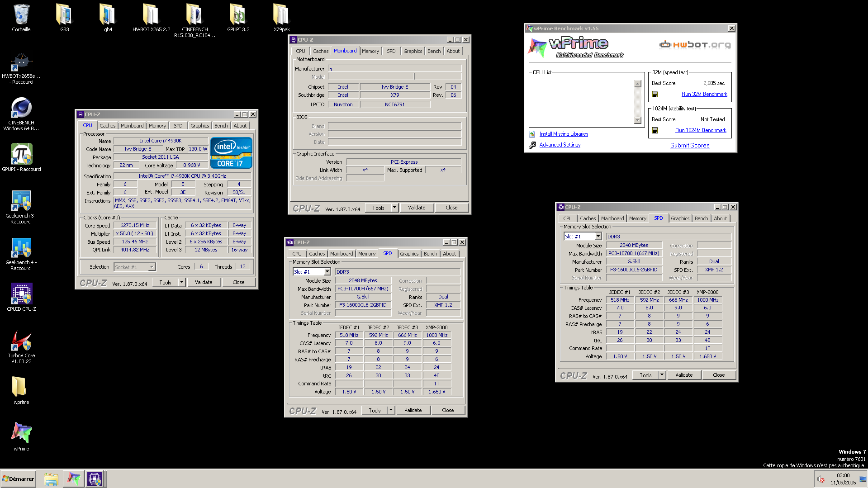Image resolution: width=868 pixels, height=488 pixels.
Task: Close the wPrime Benchmark window
Action: click(x=732, y=28)
